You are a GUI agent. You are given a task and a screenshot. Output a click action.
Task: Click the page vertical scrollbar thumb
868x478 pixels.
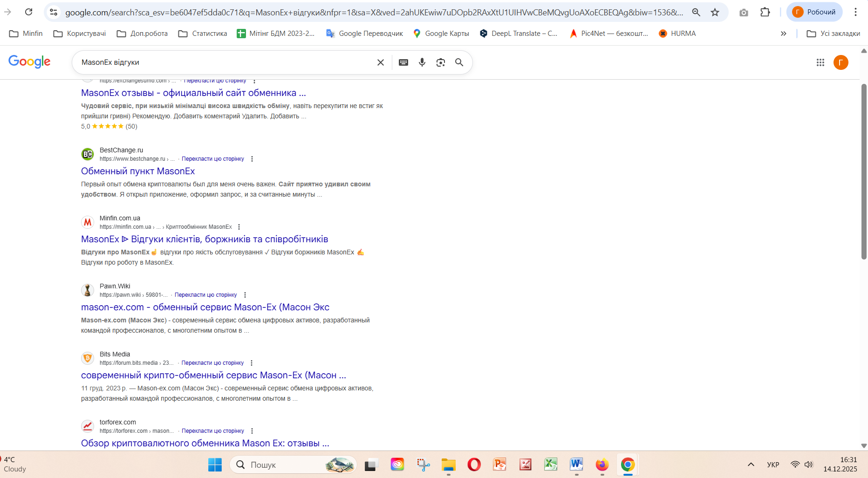click(x=864, y=171)
